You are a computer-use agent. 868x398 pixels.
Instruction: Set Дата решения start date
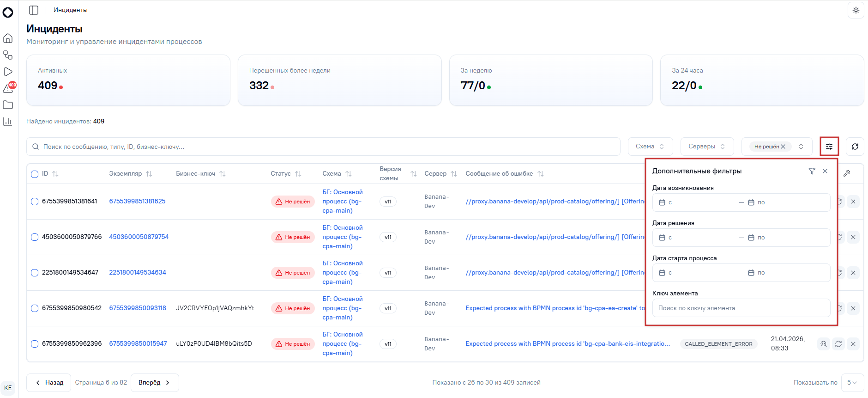coord(696,238)
